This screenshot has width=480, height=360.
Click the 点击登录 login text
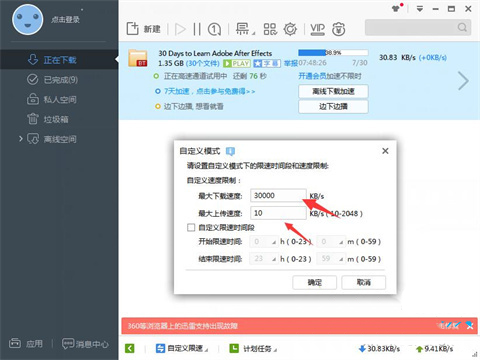tap(65, 20)
